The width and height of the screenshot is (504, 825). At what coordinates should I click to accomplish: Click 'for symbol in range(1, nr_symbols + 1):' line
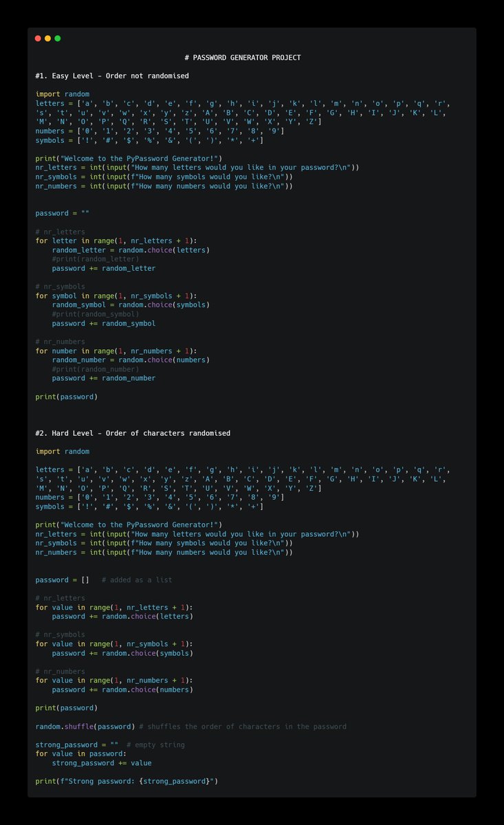(116, 296)
